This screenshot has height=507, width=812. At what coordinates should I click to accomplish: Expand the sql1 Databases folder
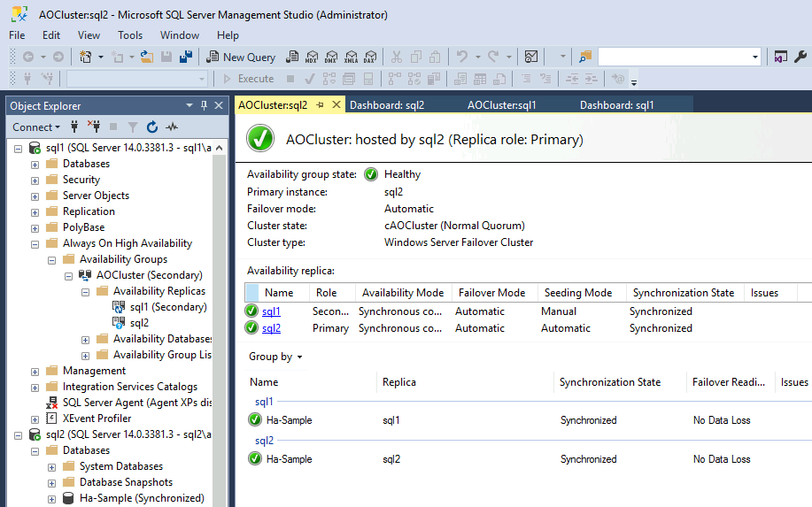(35, 165)
